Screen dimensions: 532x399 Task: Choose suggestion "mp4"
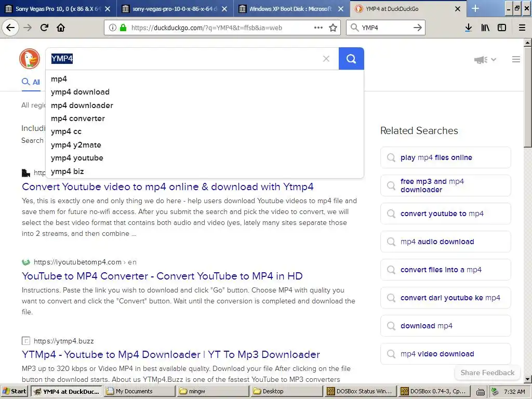click(205, 79)
